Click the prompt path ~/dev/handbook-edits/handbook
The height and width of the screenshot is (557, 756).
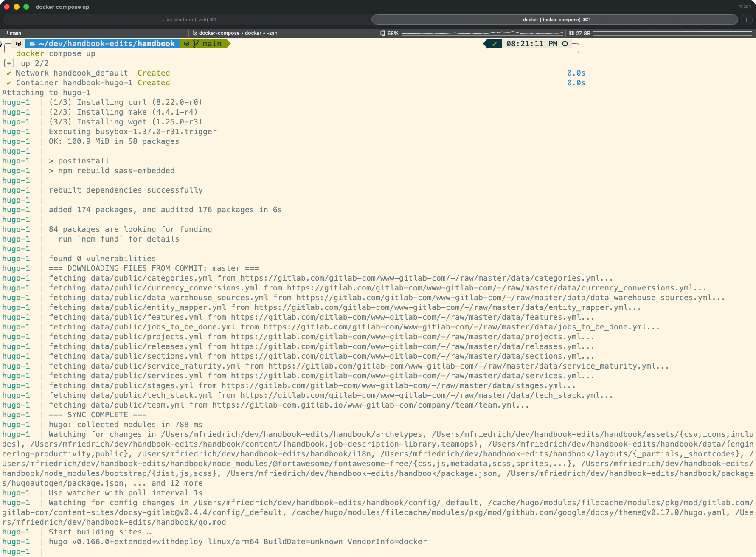[x=107, y=44]
